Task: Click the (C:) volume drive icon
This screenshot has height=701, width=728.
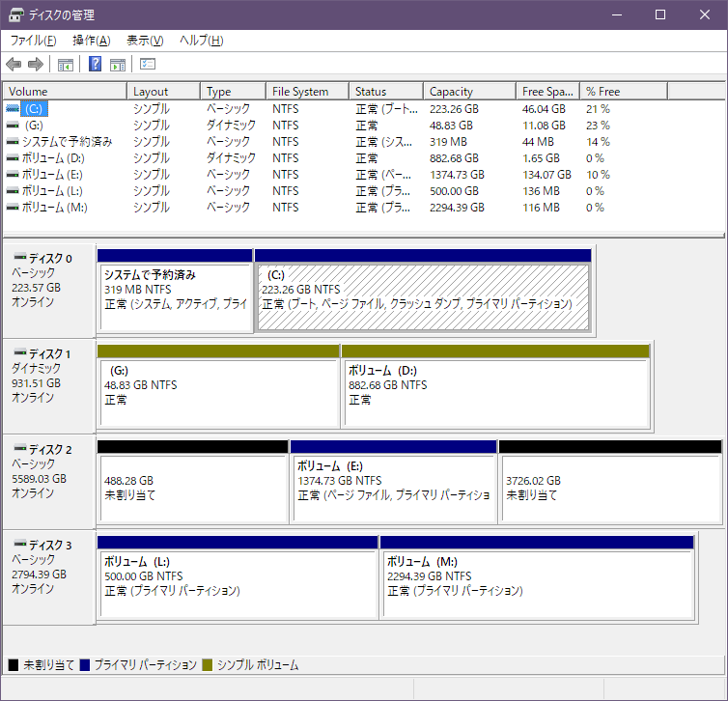Action: tap(13, 109)
